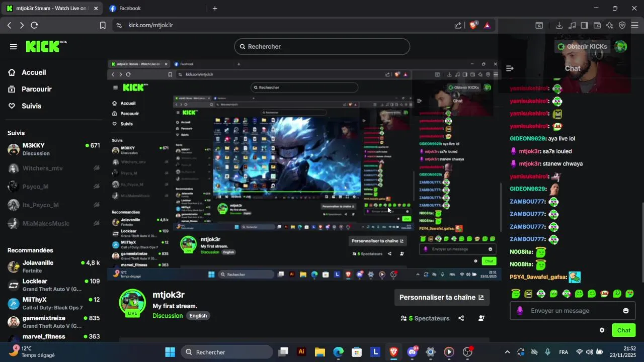Open chat settings gear icon
Viewport: 644px width, 362px height.
coord(602,330)
